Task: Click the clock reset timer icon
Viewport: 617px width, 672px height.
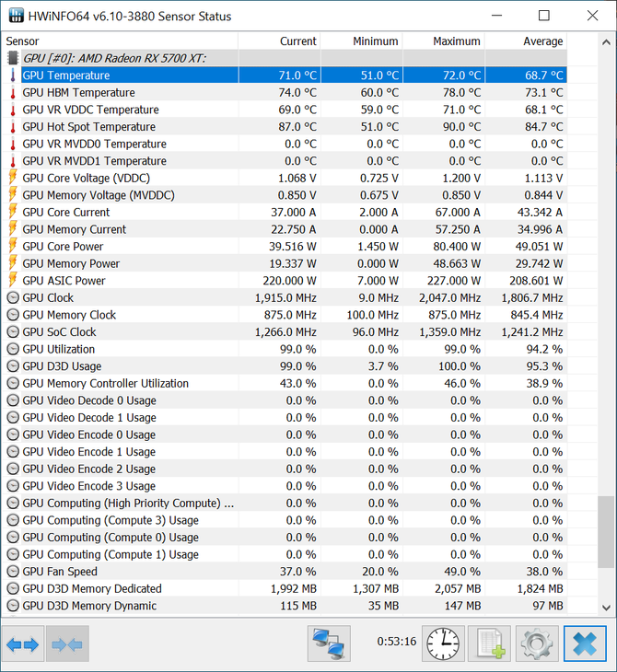Action: 443,643
